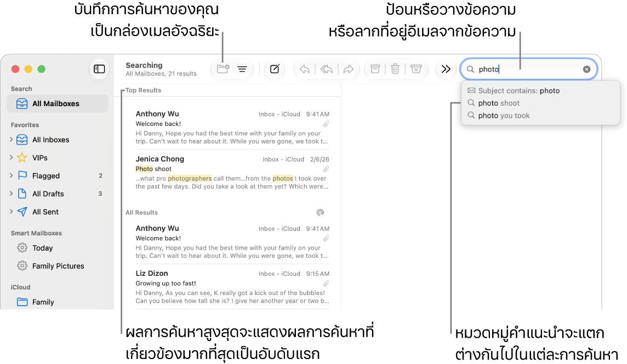Compose a new message
The height and width of the screenshot is (364, 627).
(x=274, y=69)
